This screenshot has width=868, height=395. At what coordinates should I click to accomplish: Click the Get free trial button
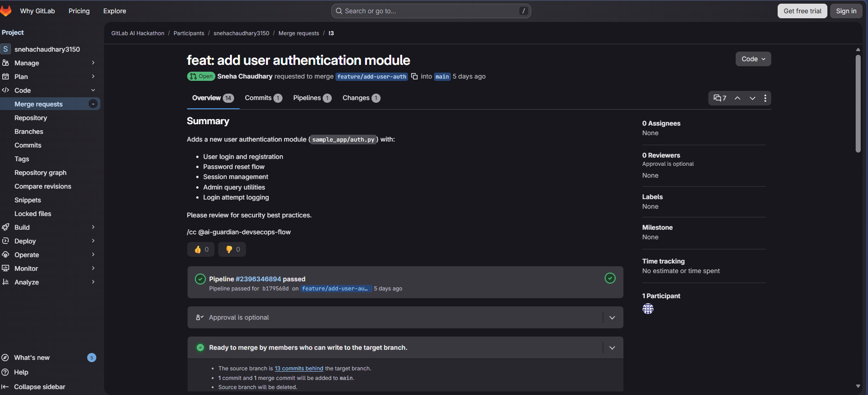click(802, 11)
